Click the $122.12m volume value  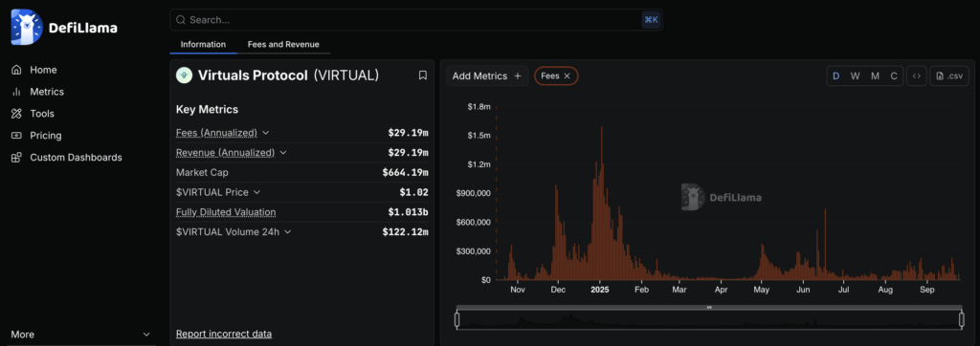click(x=405, y=231)
